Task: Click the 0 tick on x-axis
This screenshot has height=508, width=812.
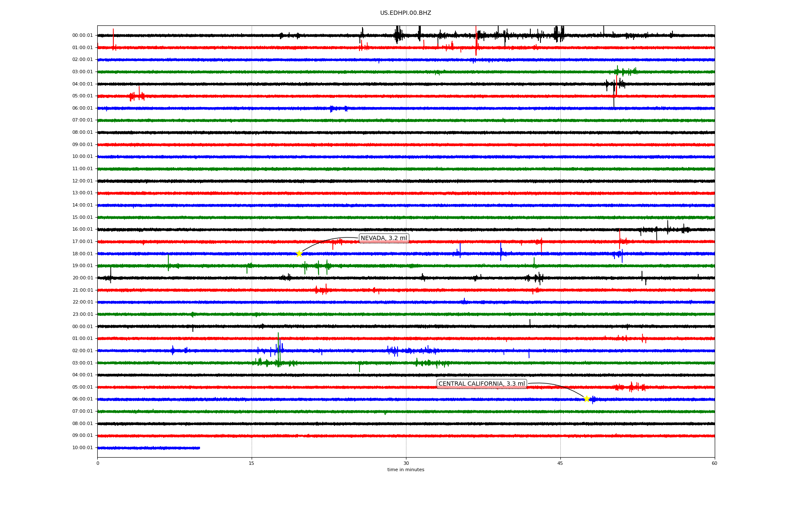Action: click(98, 463)
